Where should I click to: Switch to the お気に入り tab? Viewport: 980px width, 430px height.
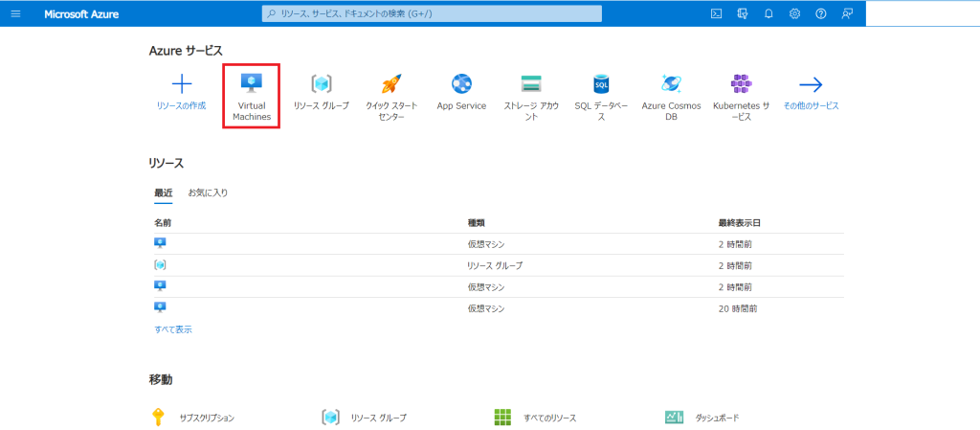click(x=208, y=193)
